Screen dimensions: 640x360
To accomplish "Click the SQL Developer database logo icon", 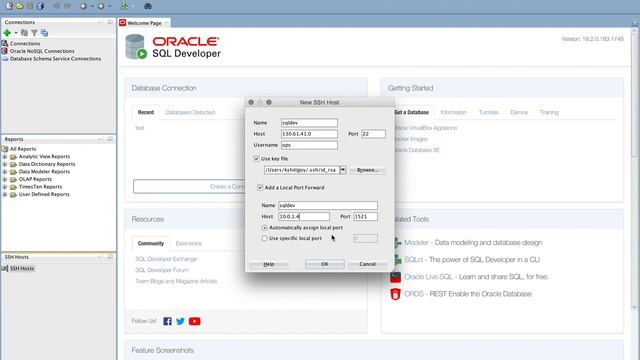I will pyautogui.click(x=136, y=47).
